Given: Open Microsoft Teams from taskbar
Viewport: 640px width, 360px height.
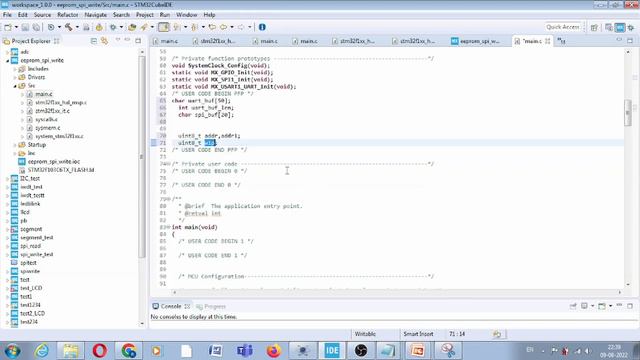Looking at the screenshot, I should click(244, 351).
